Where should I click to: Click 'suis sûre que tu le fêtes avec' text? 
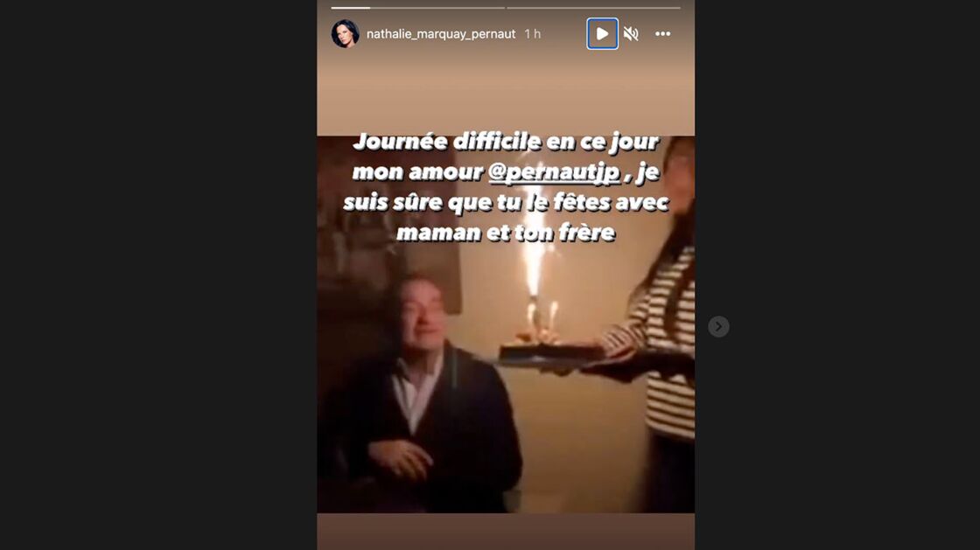pyautogui.click(x=506, y=202)
